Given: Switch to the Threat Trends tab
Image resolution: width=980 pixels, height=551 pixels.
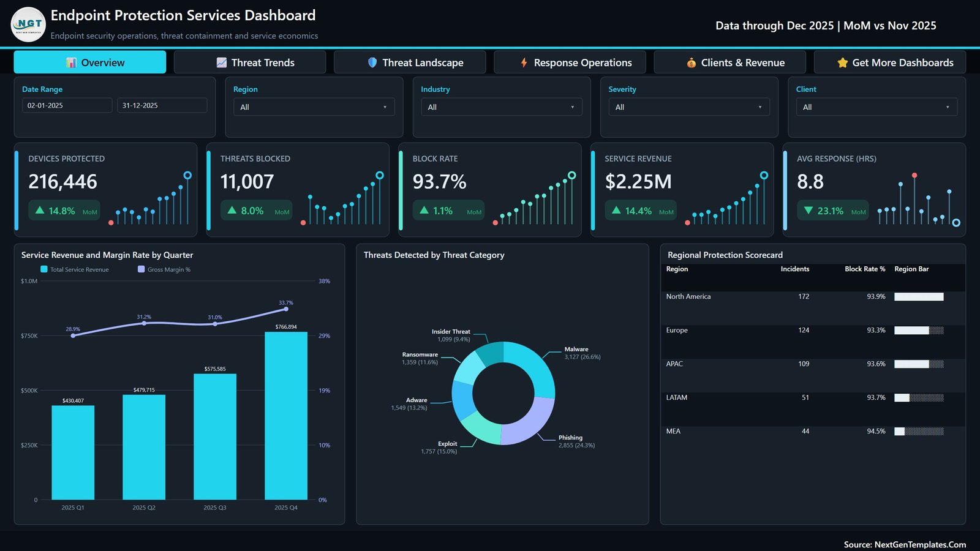Looking at the screenshot, I should [250, 62].
